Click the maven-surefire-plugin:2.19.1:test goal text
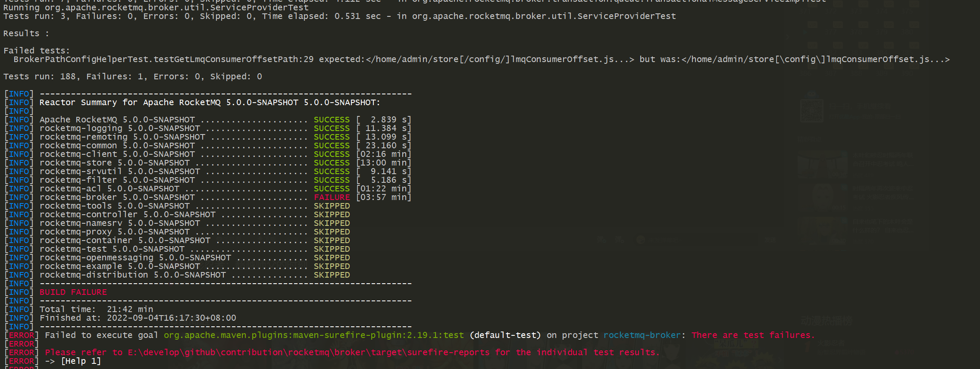Viewport: 980px width, 369px height. [314, 335]
